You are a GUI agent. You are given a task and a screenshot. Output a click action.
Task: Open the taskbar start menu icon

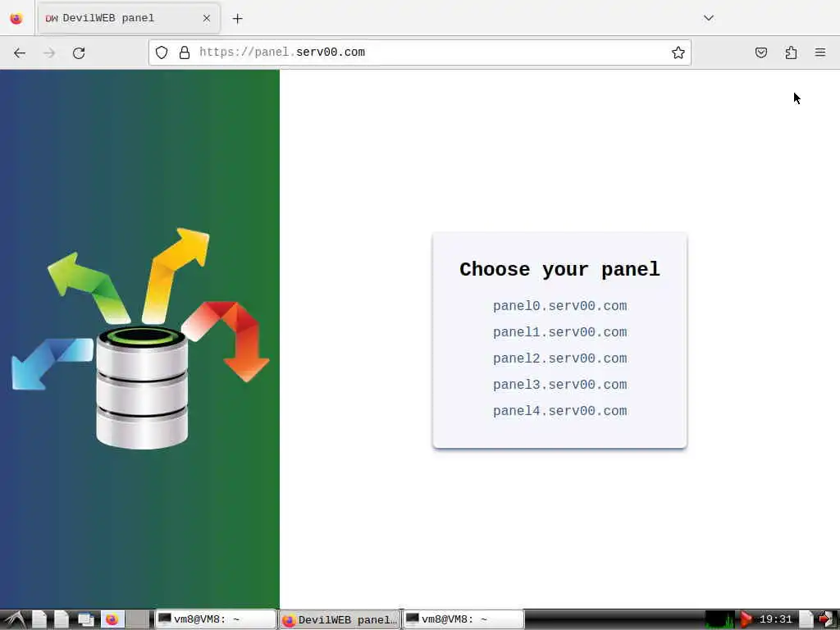15,620
